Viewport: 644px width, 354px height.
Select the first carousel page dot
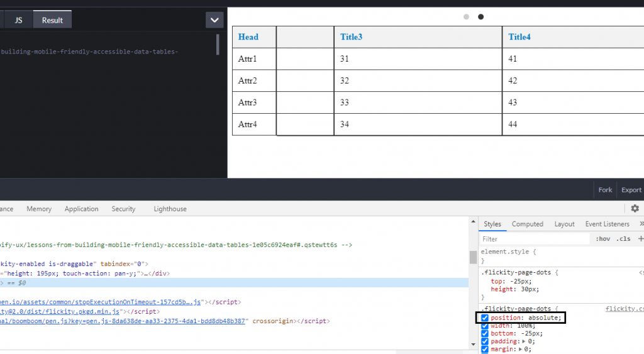click(466, 17)
